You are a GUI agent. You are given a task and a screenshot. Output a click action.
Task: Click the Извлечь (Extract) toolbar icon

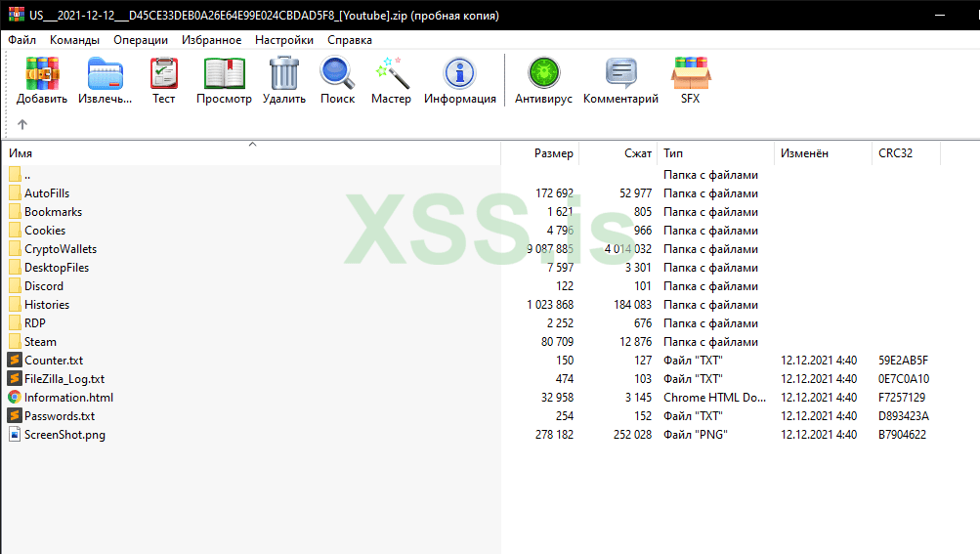tap(105, 74)
